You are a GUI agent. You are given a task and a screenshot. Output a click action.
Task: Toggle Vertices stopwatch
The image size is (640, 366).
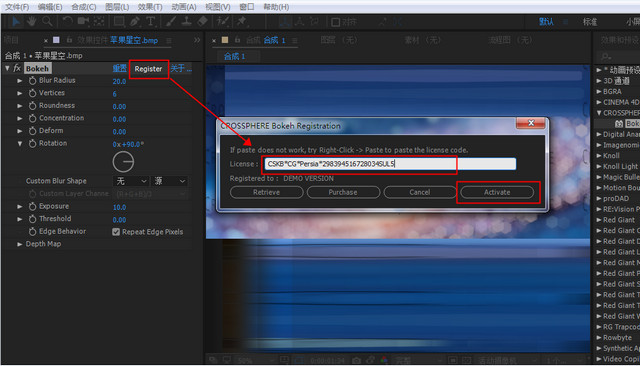click(x=33, y=93)
